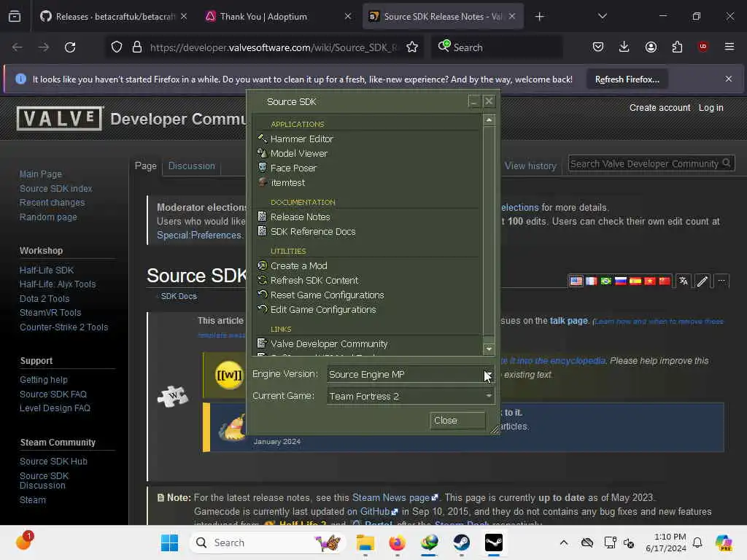Screen dimensions: 747x560
Task: Click the Firefox search box
Action: pyautogui.click(x=497, y=47)
